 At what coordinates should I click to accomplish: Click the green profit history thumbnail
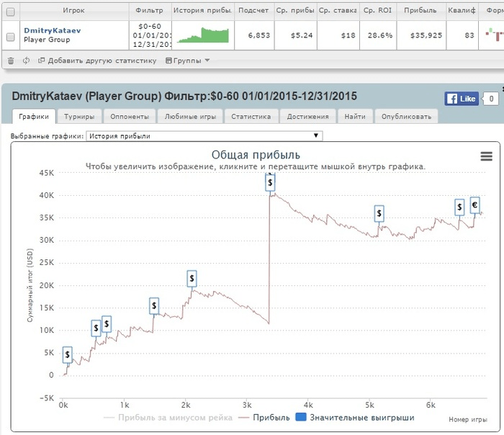pyautogui.click(x=203, y=35)
